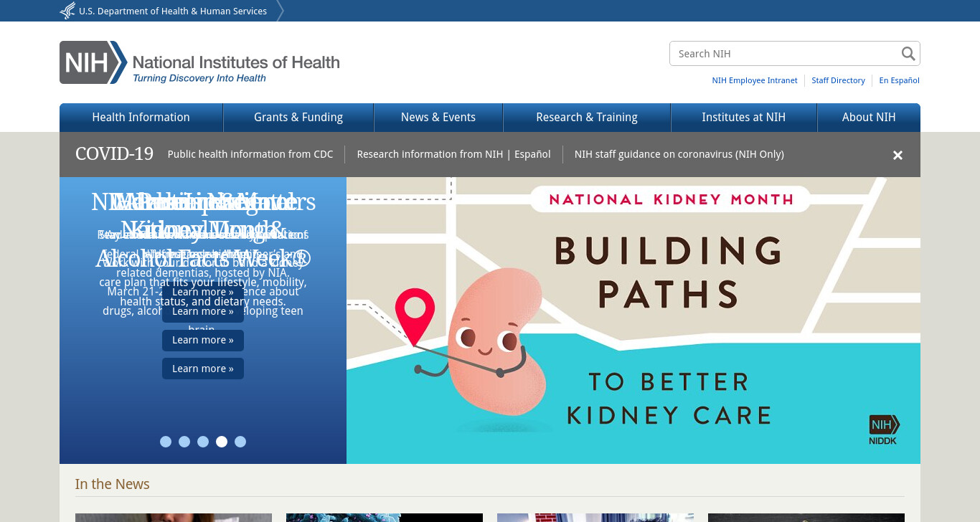Viewport: 980px width, 522px height.
Task: Open the Staff Directory link
Action: [x=838, y=80]
